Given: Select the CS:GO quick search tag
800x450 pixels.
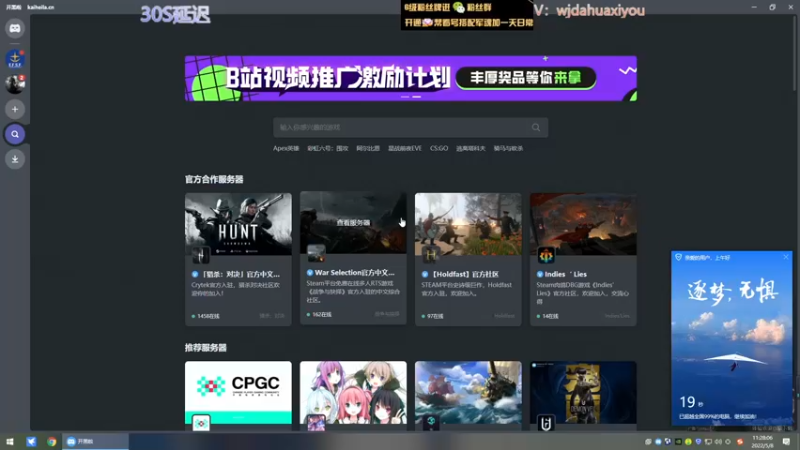Looking at the screenshot, I should click(x=439, y=148).
